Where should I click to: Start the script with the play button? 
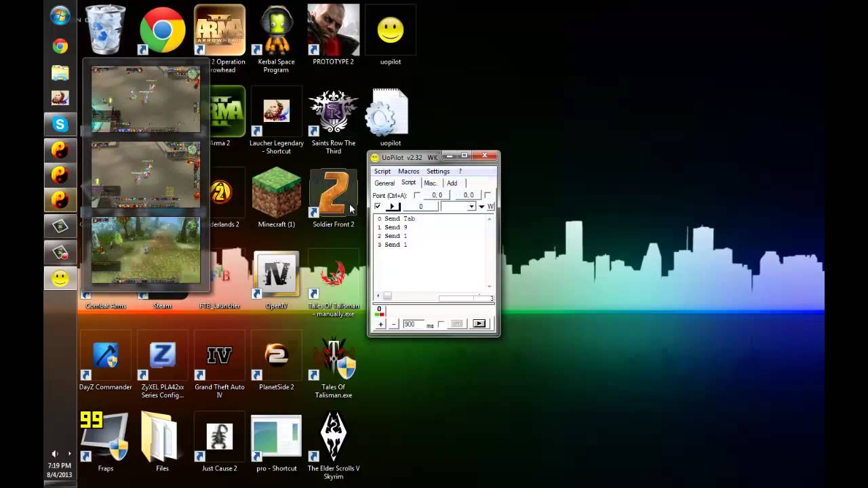pyautogui.click(x=479, y=324)
